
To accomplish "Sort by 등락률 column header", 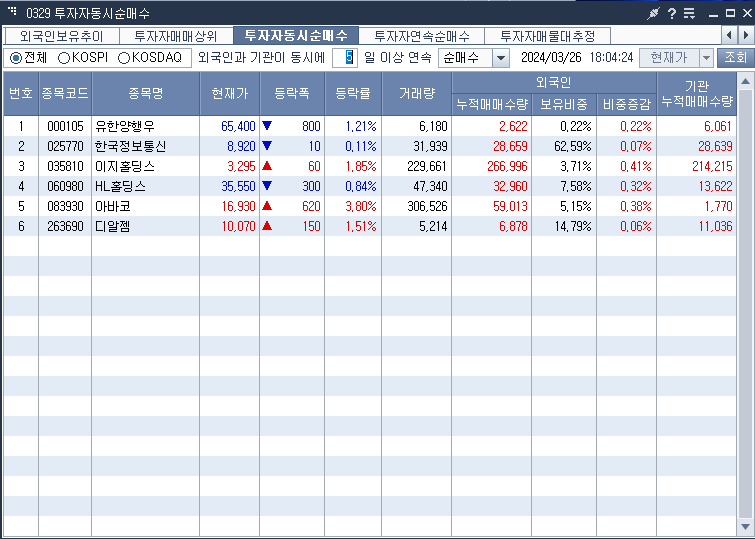I will (353, 93).
